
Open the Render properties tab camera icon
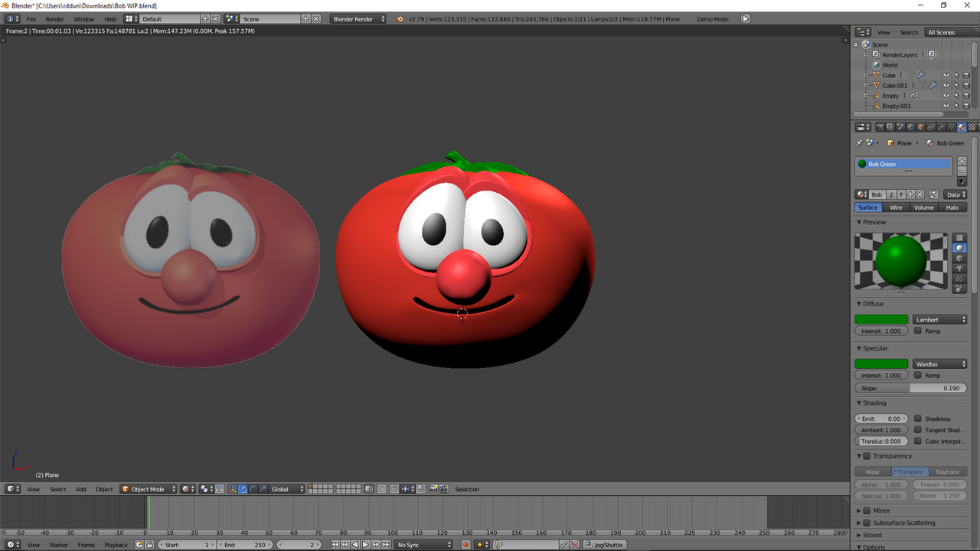[880, 127]
